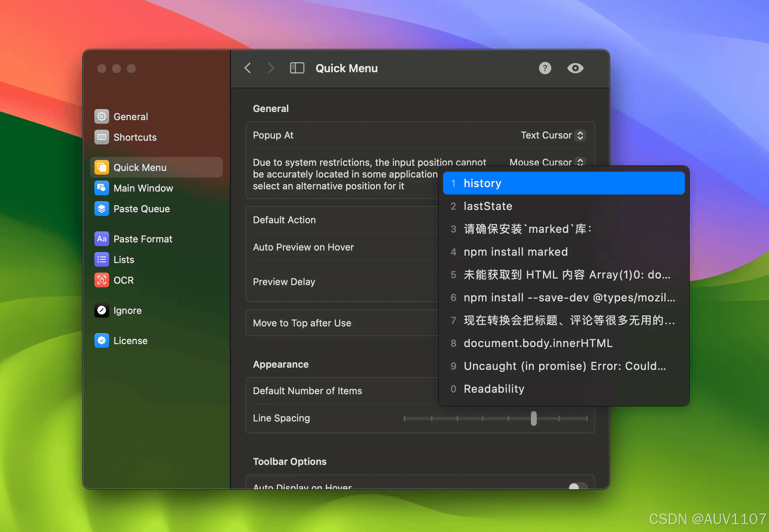
Task: Go back with the left chevron
Action: click(x=248, y=68)
